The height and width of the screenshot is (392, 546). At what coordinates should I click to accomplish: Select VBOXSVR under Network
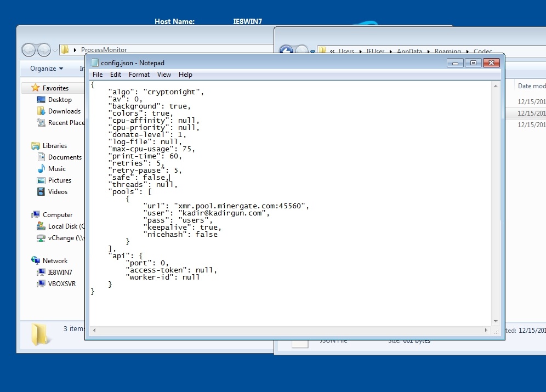[61, 283]
